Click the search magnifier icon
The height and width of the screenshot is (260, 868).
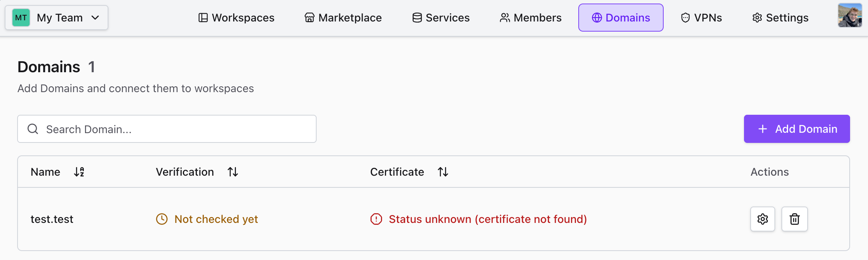pyautogui.click(x=33, y=129)
